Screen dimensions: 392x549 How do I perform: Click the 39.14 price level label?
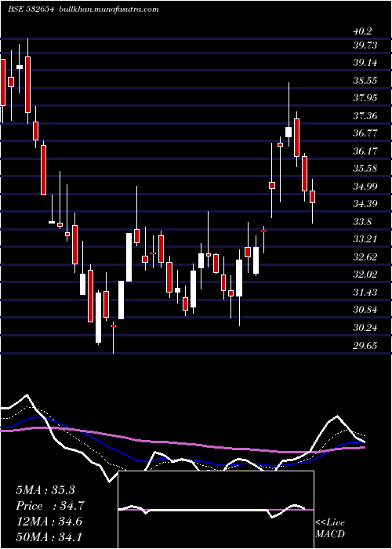click(x=365, y=63)
